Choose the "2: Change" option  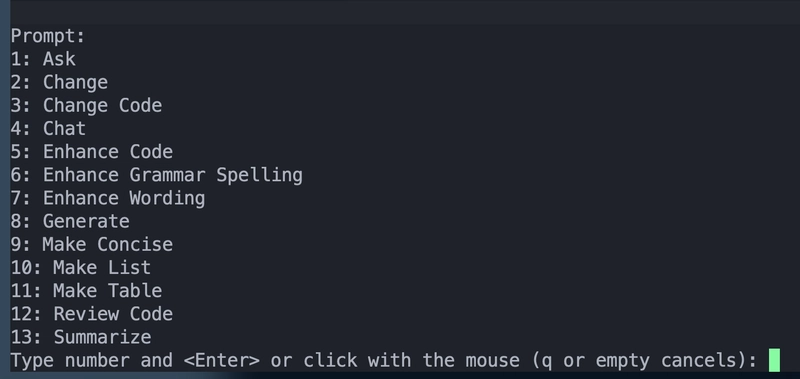click(x=59, y=83)
